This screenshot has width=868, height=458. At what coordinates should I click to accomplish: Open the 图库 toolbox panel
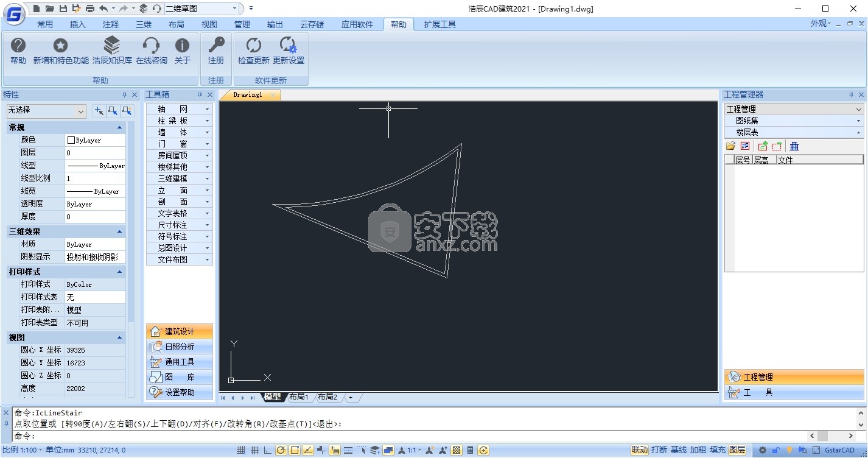[180, 377]
